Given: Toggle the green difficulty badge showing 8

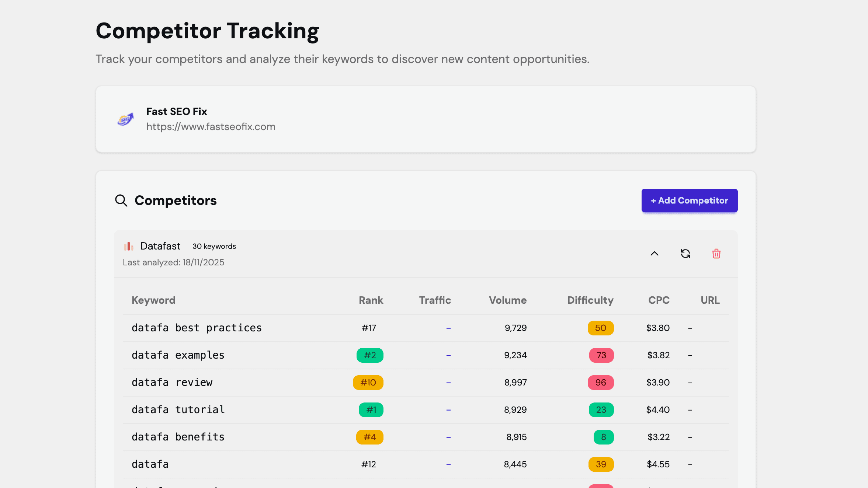Looking at the screenshot, I should tap(603, 437).
